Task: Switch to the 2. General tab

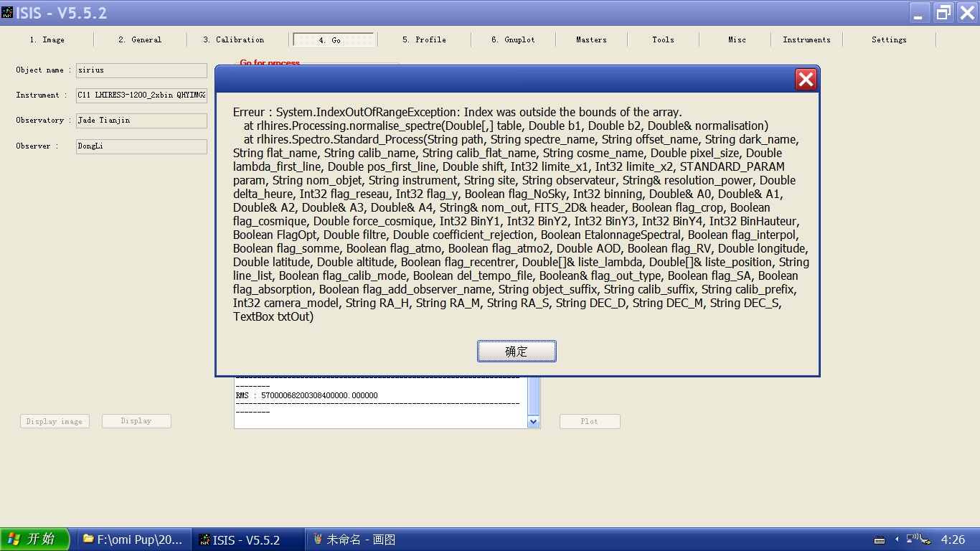Action: pyautogui.click(x=140, y=40)
